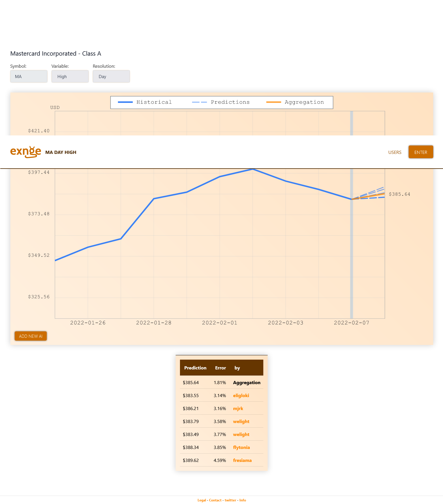Click the 3.16% error value

click(220, 408)
